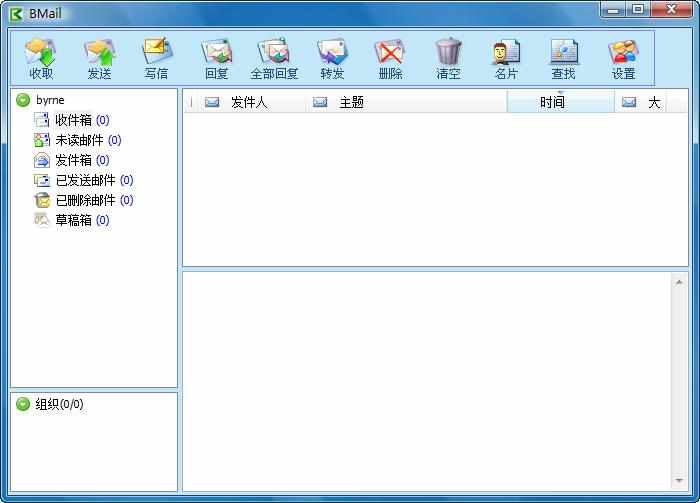The image size is (700, 503).
Task: Click the 收取 (receive mail) toolbar icon
Action: click(41, 58)
